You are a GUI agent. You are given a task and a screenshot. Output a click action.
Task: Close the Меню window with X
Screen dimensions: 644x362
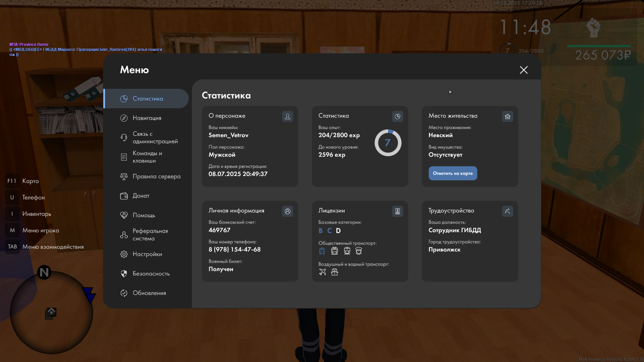tap(524, 70)
